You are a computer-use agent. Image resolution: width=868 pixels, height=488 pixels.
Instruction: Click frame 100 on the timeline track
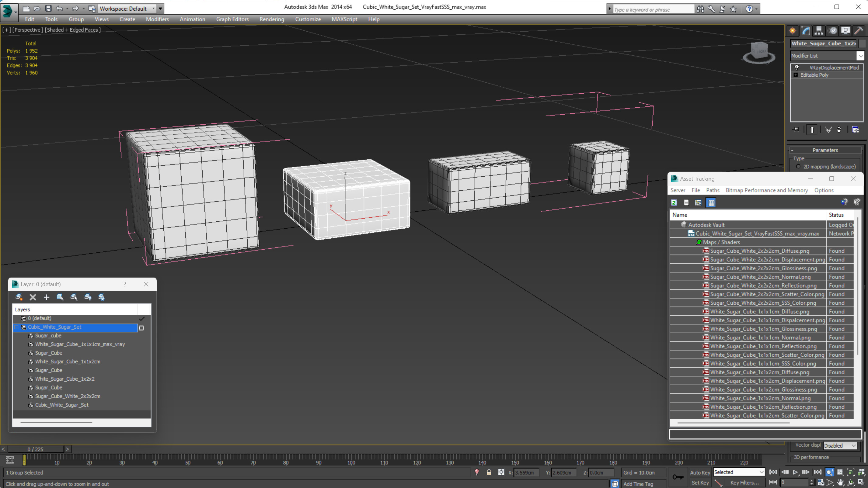[x=351, y=457]
